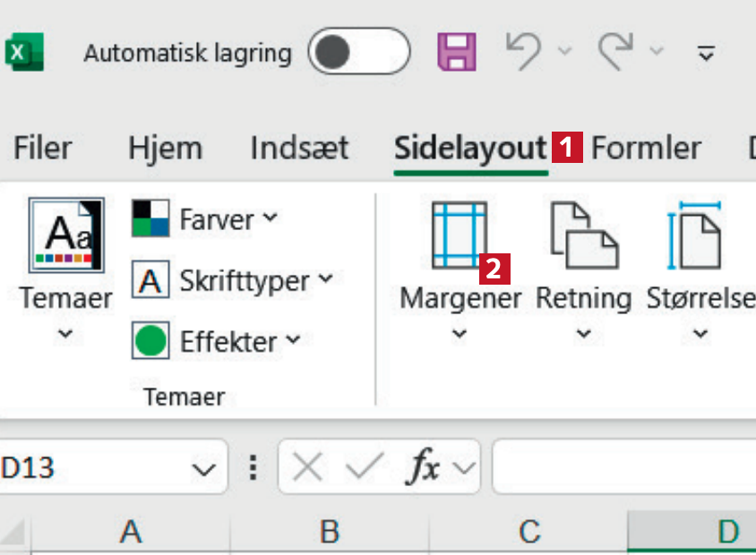This screenshot has width=756, height=555.
Task: Open the Størrelse paper size menu
Action: (700, 269)
